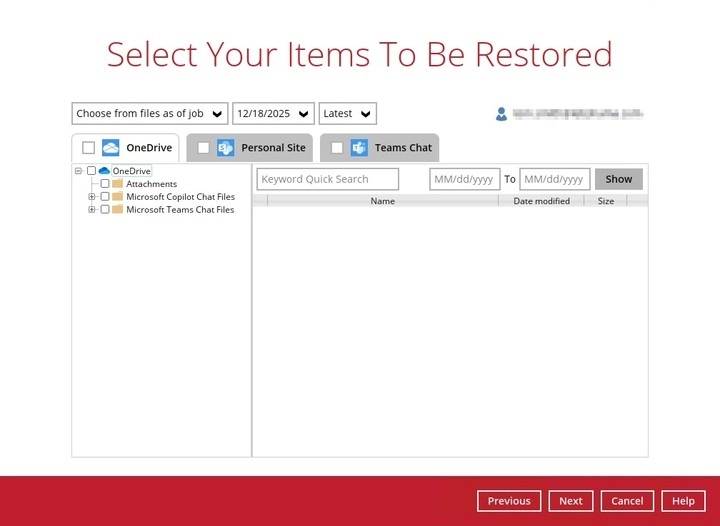
Task: Click the start date MM/dd/yyyy field
Action: coord(465,179)
